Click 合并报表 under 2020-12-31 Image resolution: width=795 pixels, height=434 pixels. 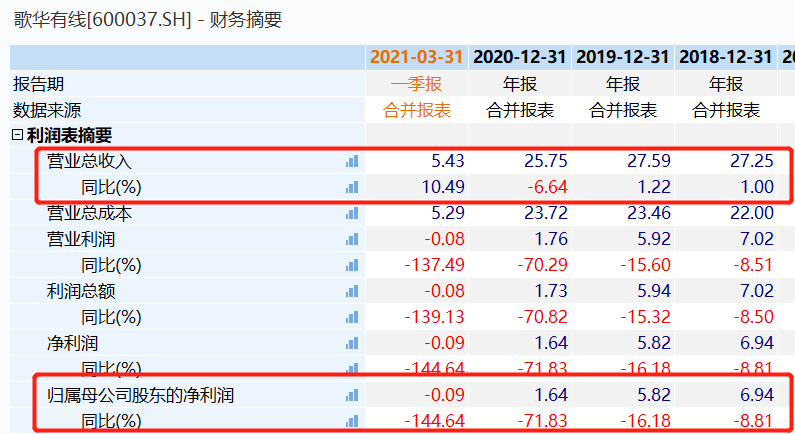(520, 110)
